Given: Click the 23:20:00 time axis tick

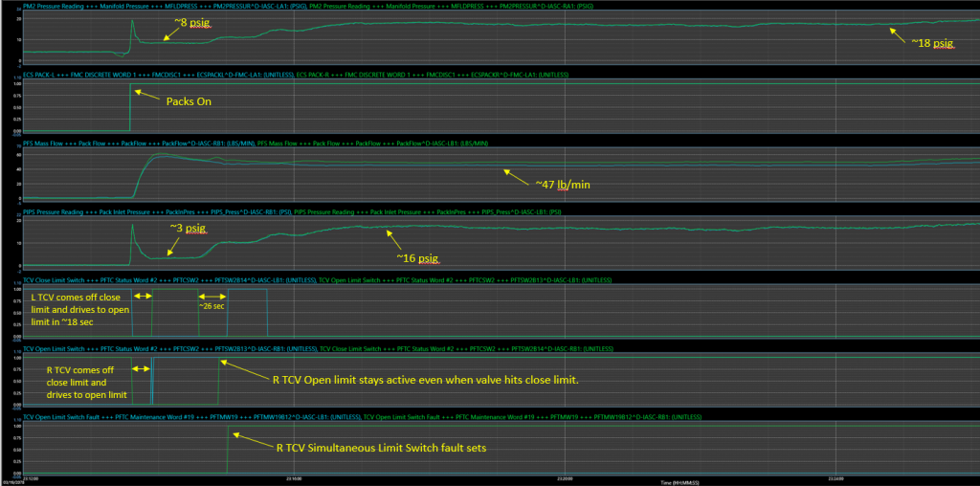Looking at the screenshot, I should point(563,475).
